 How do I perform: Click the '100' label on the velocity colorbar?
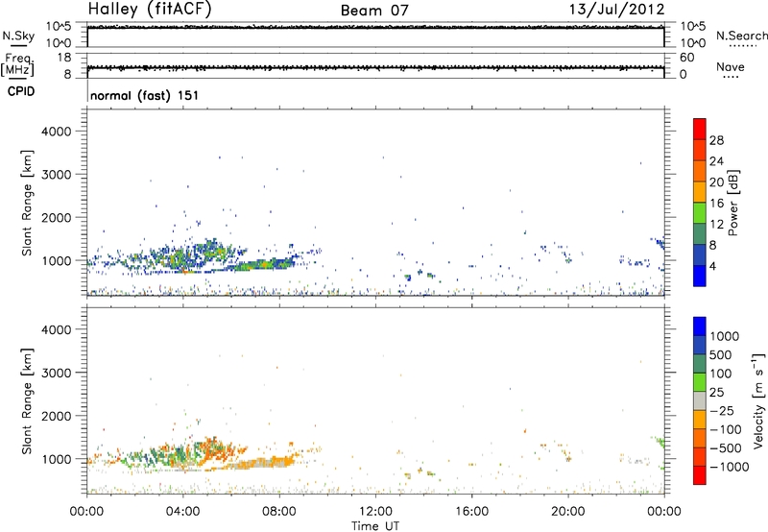[721, 374]
